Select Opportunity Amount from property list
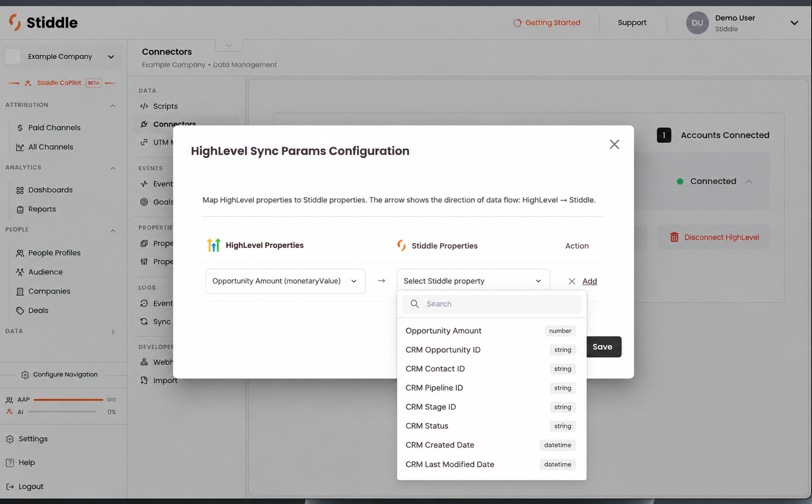The height and width of the screenshot is (504, 812). click(491, 331)
